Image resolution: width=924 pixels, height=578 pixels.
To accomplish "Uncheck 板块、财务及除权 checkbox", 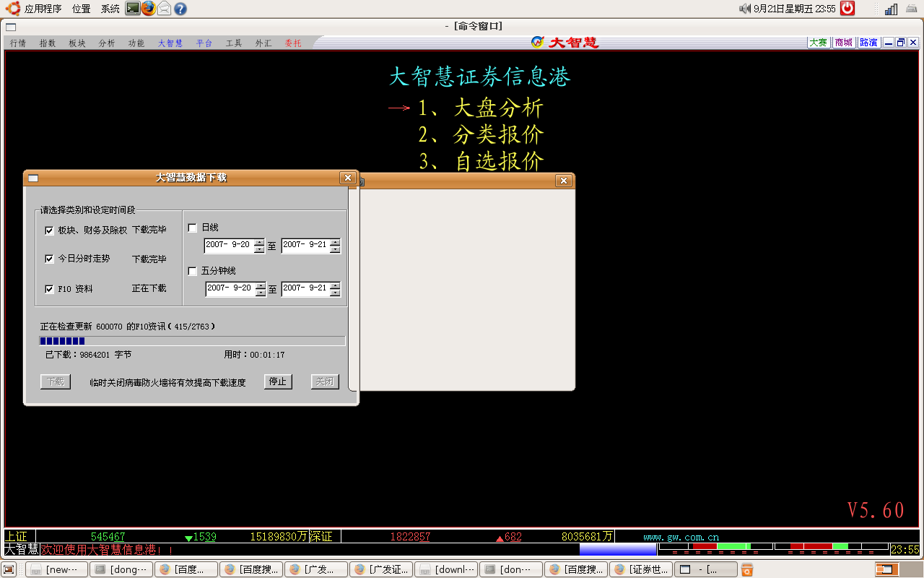I will click(50, 230).
